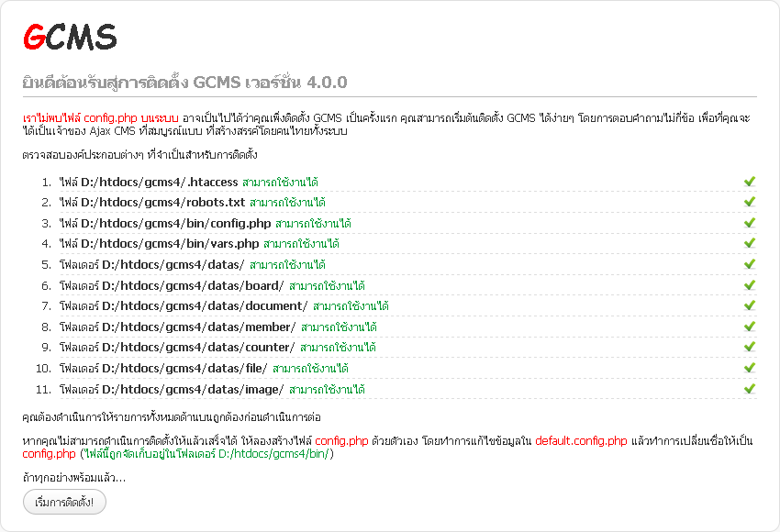Click green checkmark for datas/file/ row
Screen dimensions: 780x532
[750, 368]
